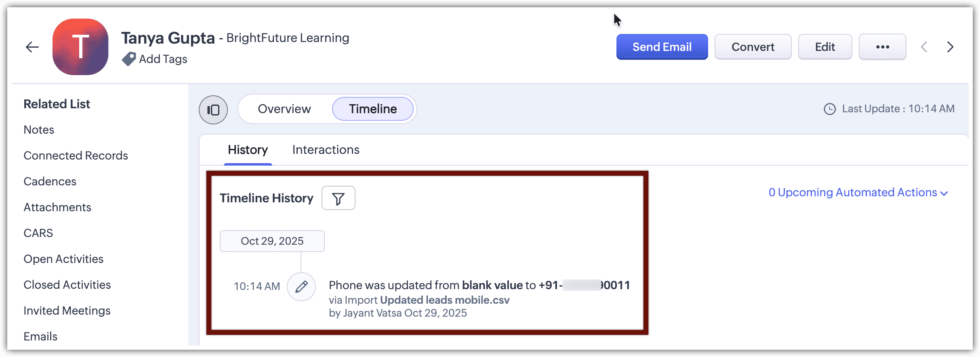This screenshot has width=980, height=357.
Task: Click the Add Tags tag icon
Action: click(x=129, y=59)
